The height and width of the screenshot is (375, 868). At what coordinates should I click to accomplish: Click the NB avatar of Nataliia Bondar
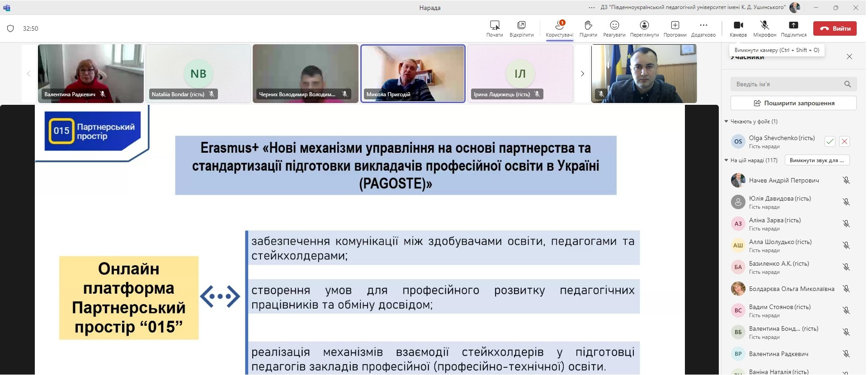(x=198, y=74)
